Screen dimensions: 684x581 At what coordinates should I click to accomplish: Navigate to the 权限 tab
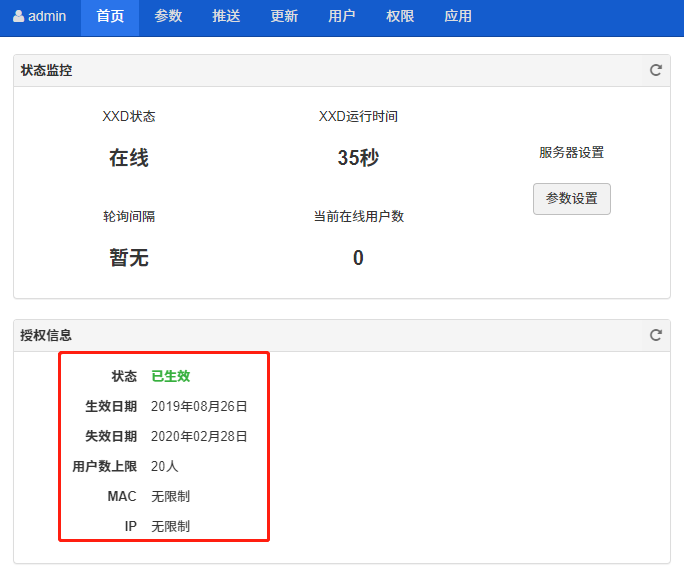pyautogui.click(x=400, y=17)
